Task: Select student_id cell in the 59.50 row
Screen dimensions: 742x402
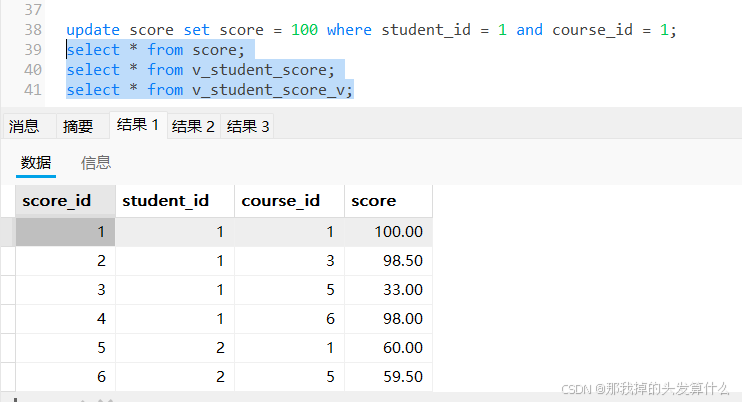Action: point(175,376)
